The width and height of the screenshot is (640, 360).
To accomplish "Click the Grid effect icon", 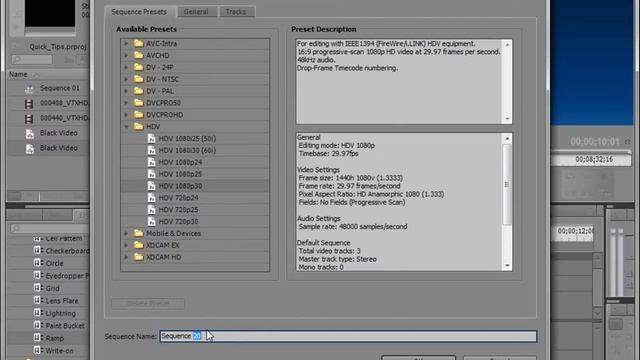I will coord(38,288).
